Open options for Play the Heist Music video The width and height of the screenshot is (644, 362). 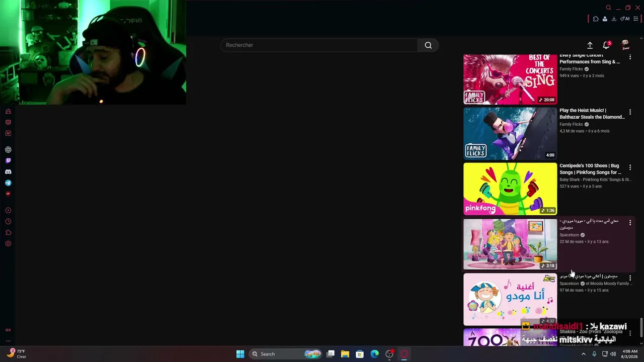(630, 112)
